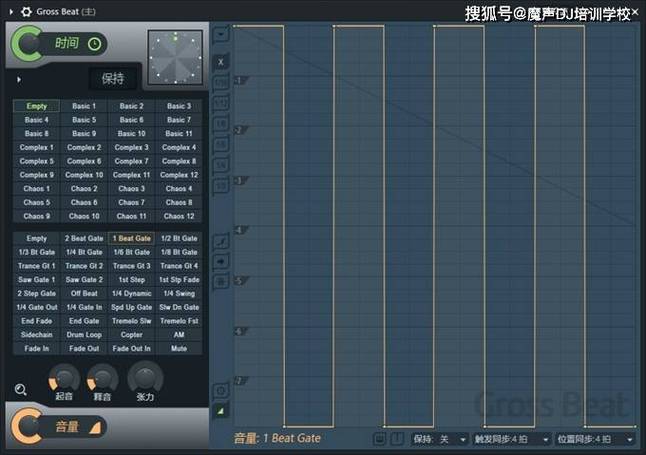Expand the small arrow left of 保持 button
This screenshot has width=646, height=455.
click(x=19, y=80)
